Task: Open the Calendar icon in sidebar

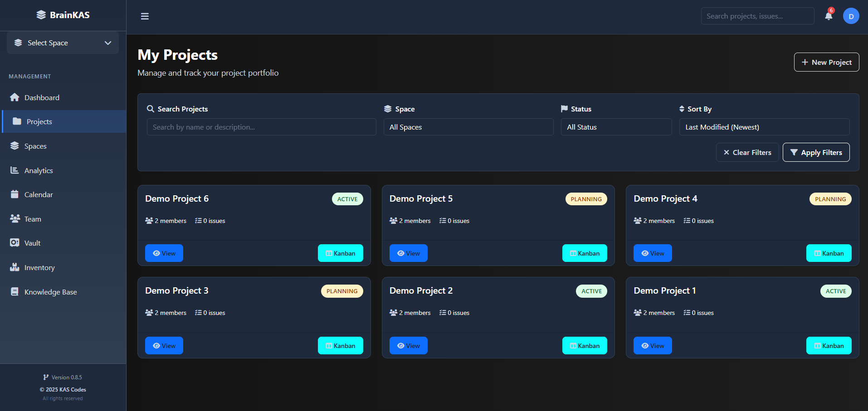Action: coord(14,194)
